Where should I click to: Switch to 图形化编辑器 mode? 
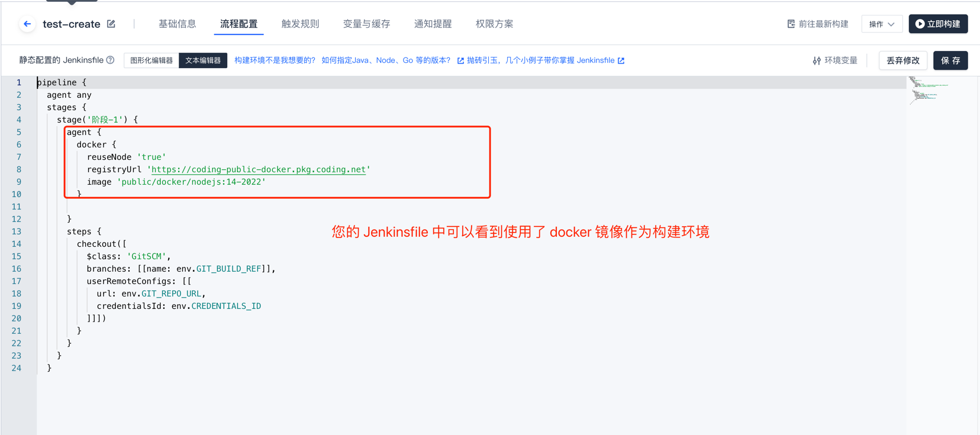coord(151,60)
